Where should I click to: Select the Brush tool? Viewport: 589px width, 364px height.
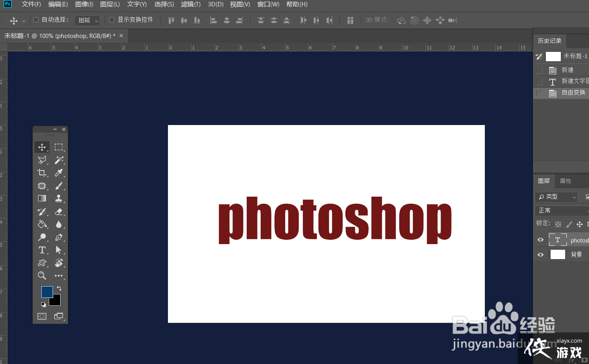point(59,186)
